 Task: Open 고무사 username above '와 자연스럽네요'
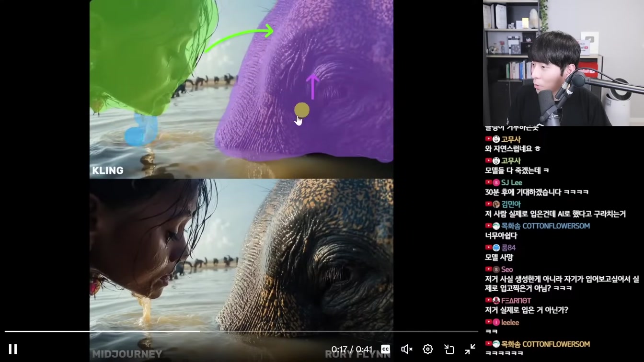(511, 139)
